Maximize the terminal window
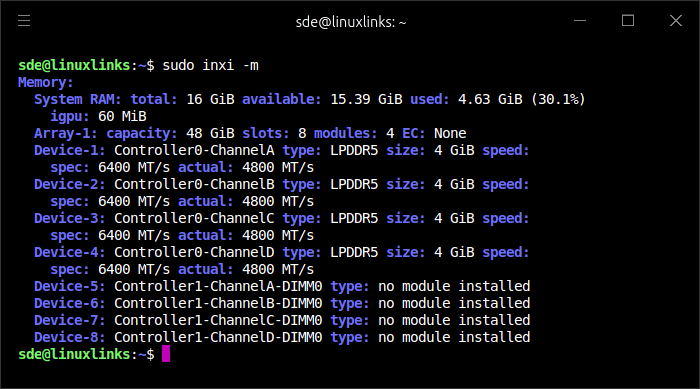Screen dimensions: 700x389 pos(628,21)
